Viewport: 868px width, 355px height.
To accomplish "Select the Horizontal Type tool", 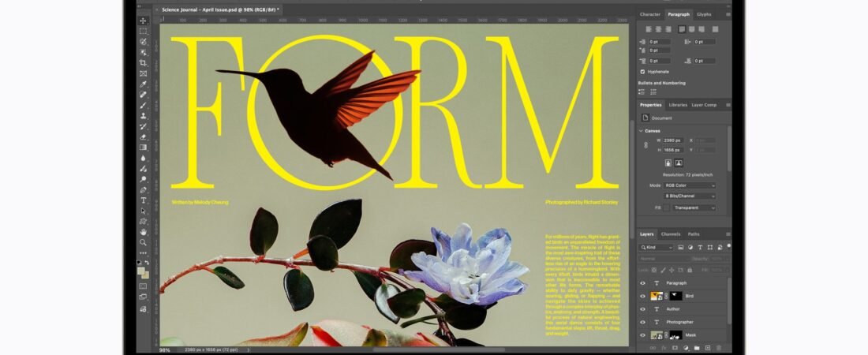I will pyautogui.click(x=143, y=200).
